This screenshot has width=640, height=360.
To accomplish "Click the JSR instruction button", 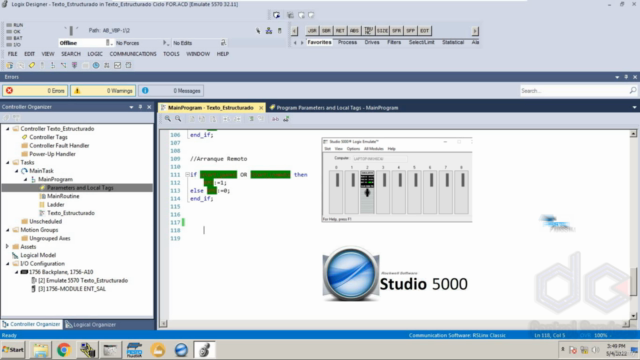I will pos(312,31).
